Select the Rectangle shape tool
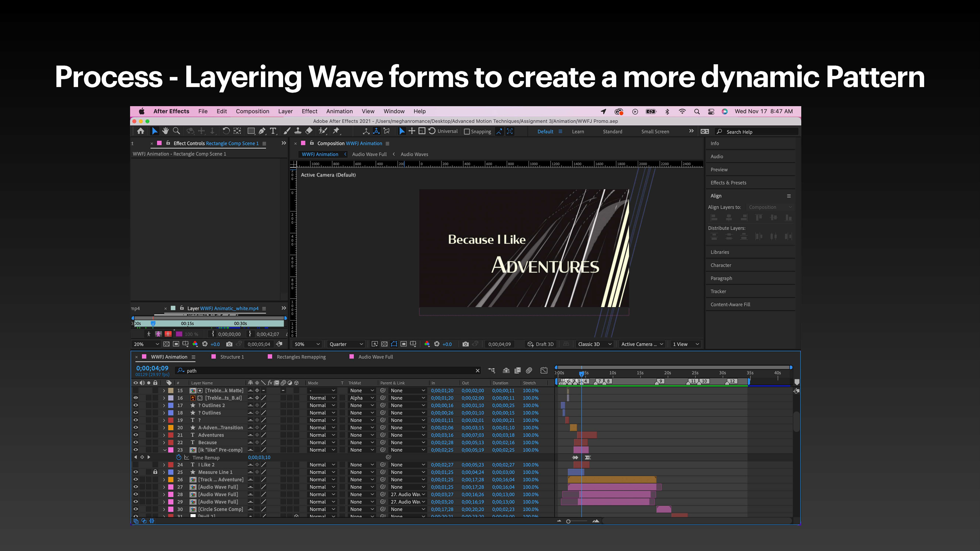 pyautogui.click(x=251, y=131)
